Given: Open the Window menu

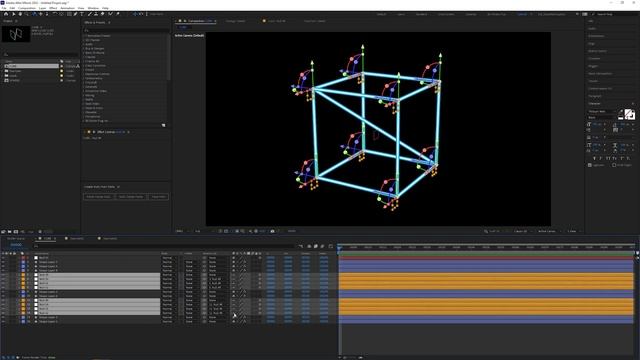Looking at the screenshot, I should 93,8.
